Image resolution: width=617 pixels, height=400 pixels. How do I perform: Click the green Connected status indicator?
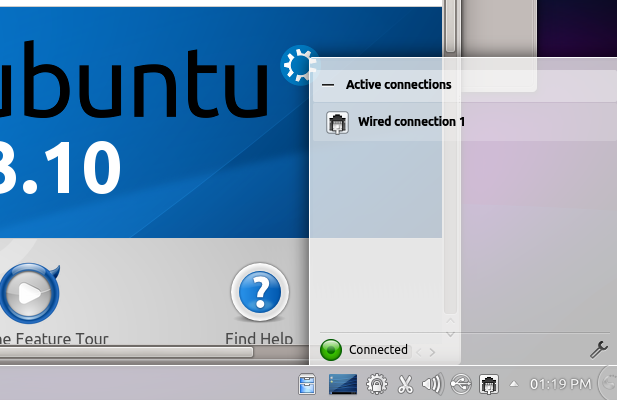coord(331,350)
